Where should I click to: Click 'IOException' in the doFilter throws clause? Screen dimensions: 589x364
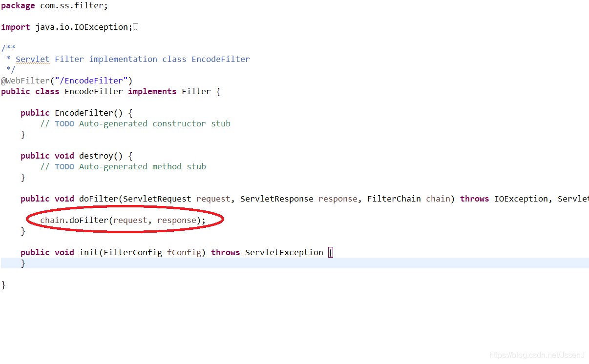point(521,199)
